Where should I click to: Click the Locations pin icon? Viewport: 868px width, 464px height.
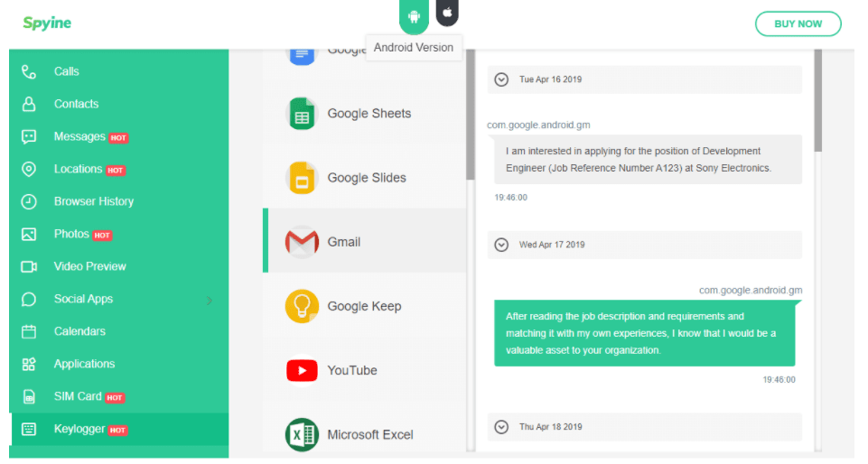[x=29, y=169]
